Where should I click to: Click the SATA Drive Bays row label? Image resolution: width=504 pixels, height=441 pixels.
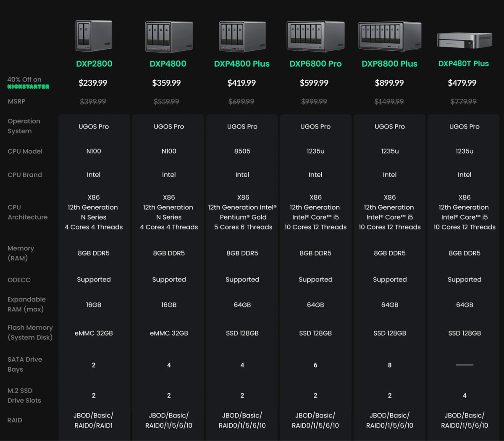click(25, 364)
